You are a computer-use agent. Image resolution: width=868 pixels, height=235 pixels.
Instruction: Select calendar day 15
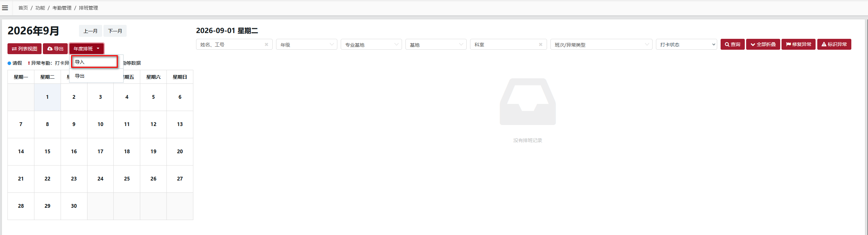click(x=47, y=152)
